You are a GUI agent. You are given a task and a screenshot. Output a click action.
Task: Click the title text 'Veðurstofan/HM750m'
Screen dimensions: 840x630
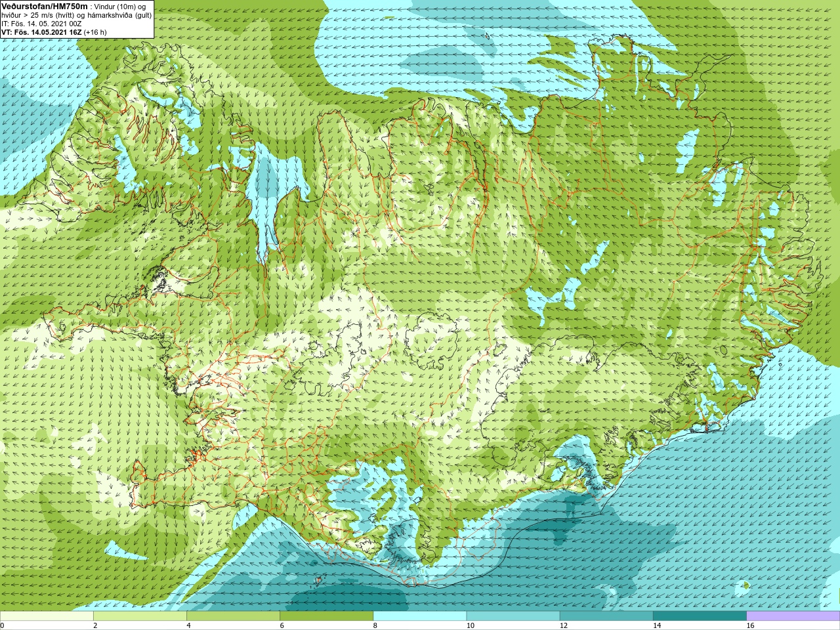click(45, 7)
